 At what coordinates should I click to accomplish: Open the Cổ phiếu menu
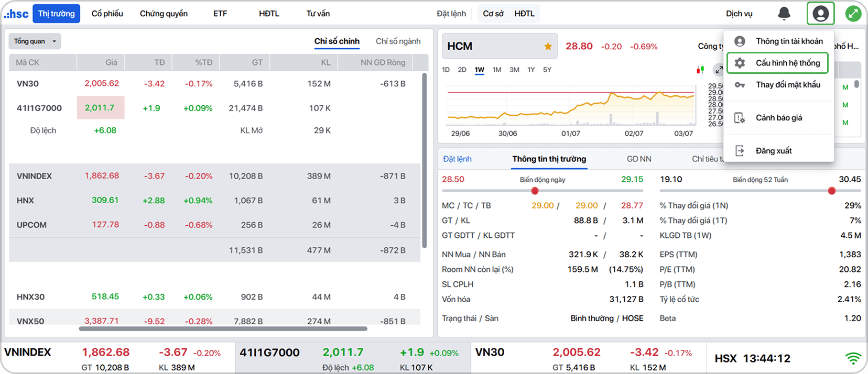[107, 14]
